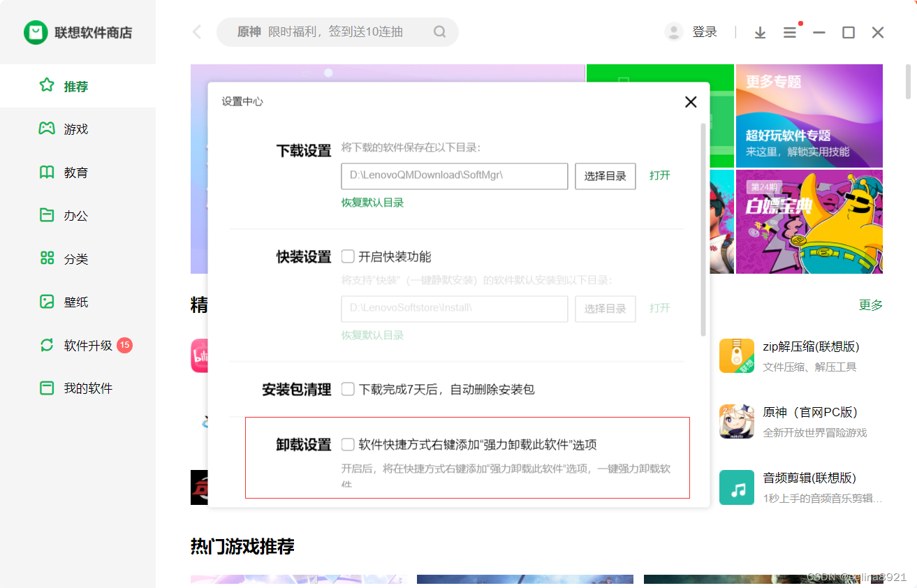Select the 我的软件 sidebar menu item
This screenshot has height=588, width=917.
click(x=78, y=388)
